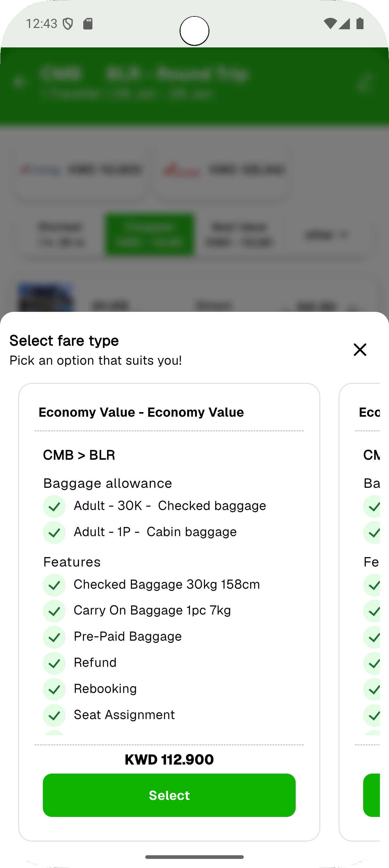Tap the CMB > BLR route heading

click(79, 455)
